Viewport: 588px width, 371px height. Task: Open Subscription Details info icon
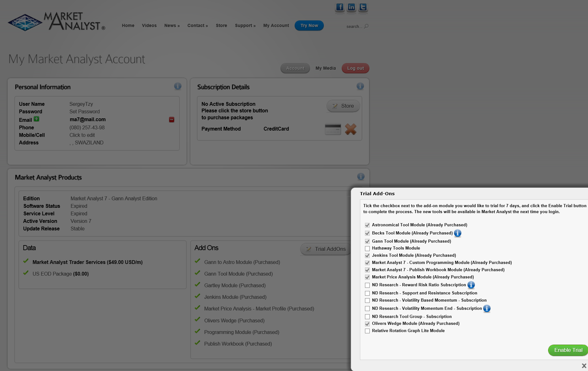(360, 86)
